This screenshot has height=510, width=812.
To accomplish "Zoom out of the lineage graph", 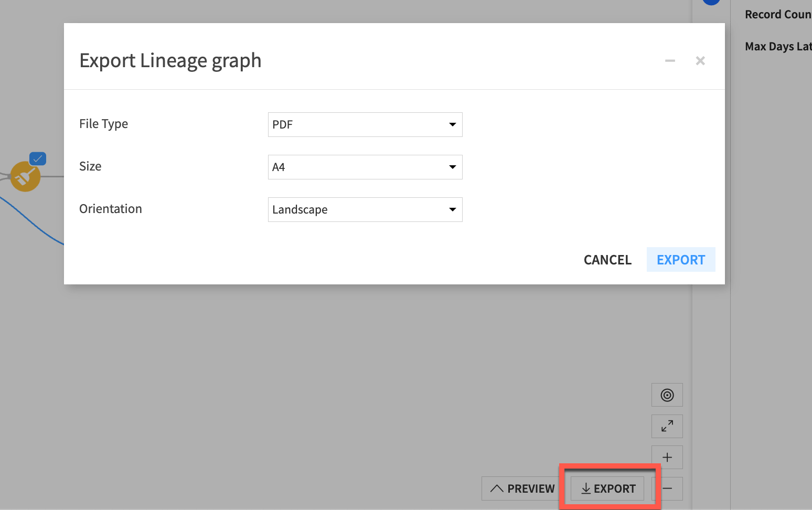I will click(667, 488).
